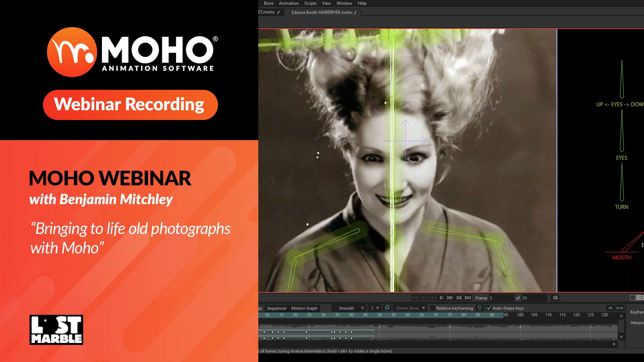This screenshot has width=644, height=362.
Task: Click the Sequencer timeline tab
Action: tap(277, 308)
